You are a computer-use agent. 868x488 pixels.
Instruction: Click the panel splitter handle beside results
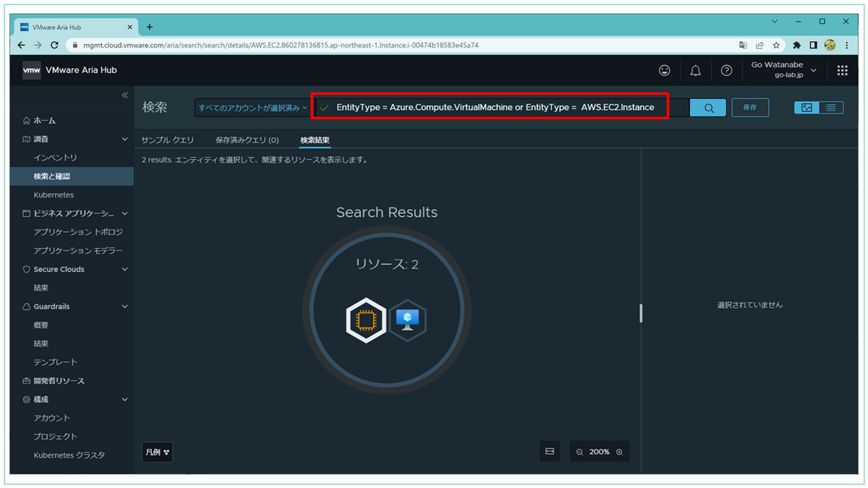641,313
